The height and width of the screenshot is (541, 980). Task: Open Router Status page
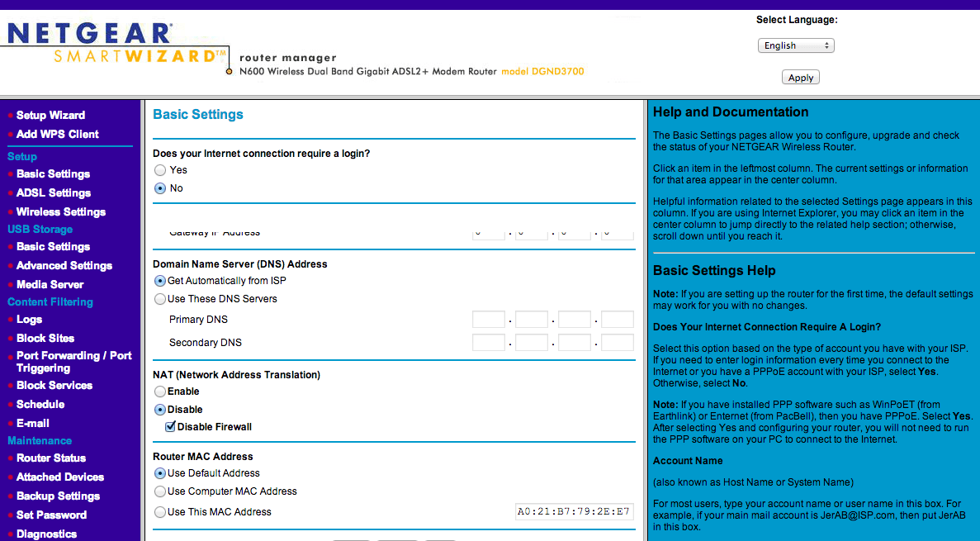51,458
